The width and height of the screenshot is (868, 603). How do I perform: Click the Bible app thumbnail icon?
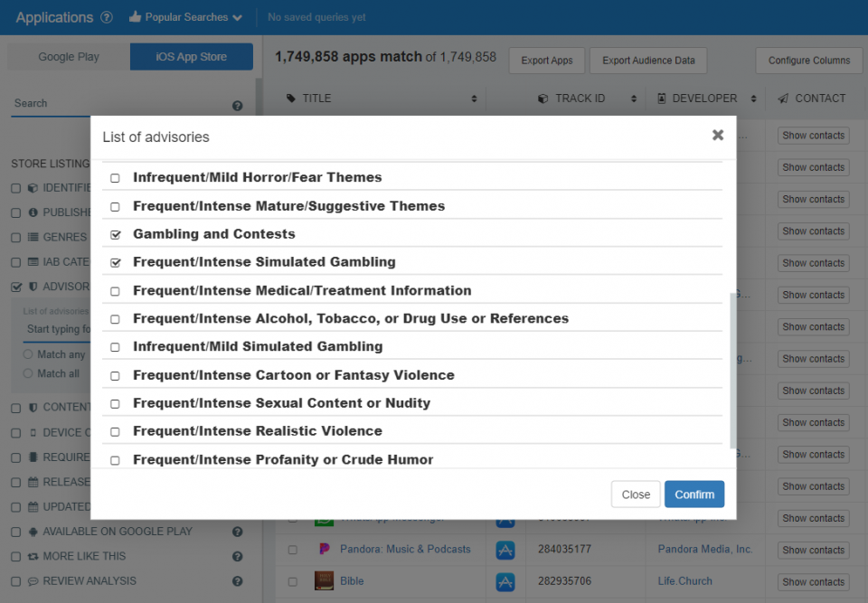324,581
